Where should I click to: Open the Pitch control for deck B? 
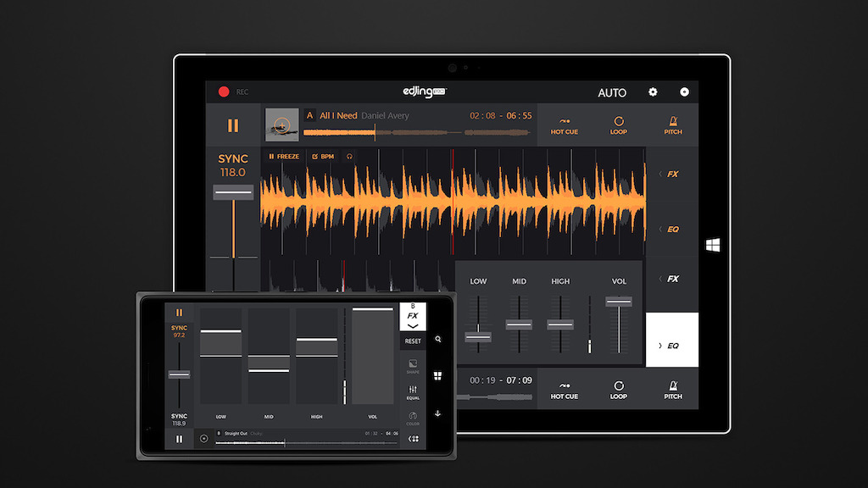[672, 390]
